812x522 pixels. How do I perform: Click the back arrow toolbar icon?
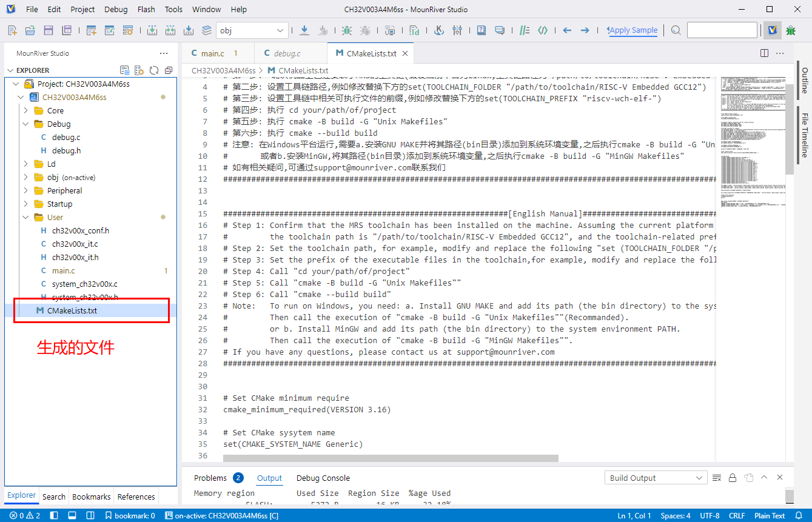[x=567, y=30]
